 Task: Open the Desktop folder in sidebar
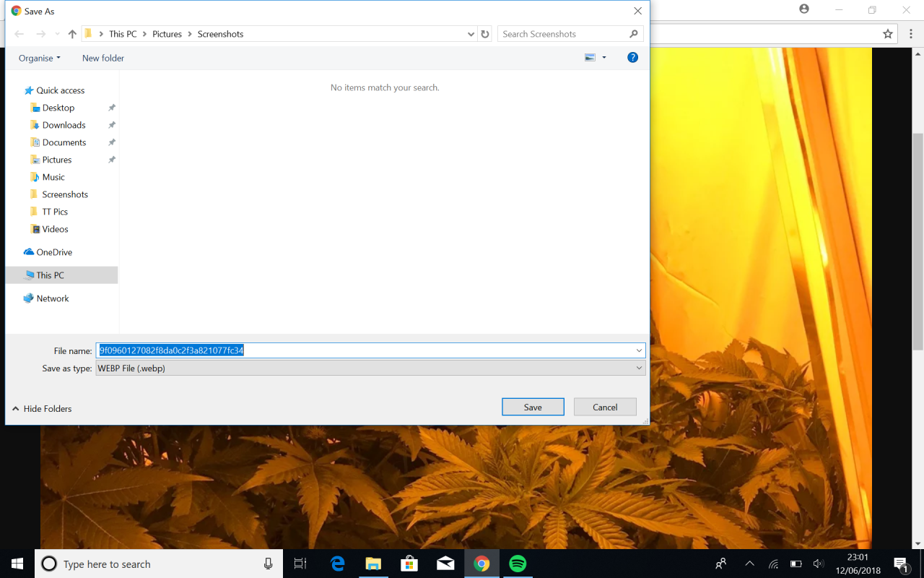pos(58,108)
